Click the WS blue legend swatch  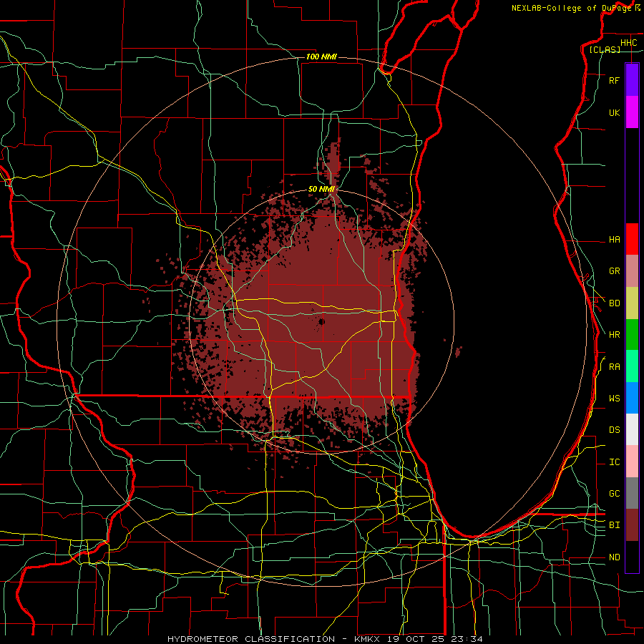coord(632,398)
